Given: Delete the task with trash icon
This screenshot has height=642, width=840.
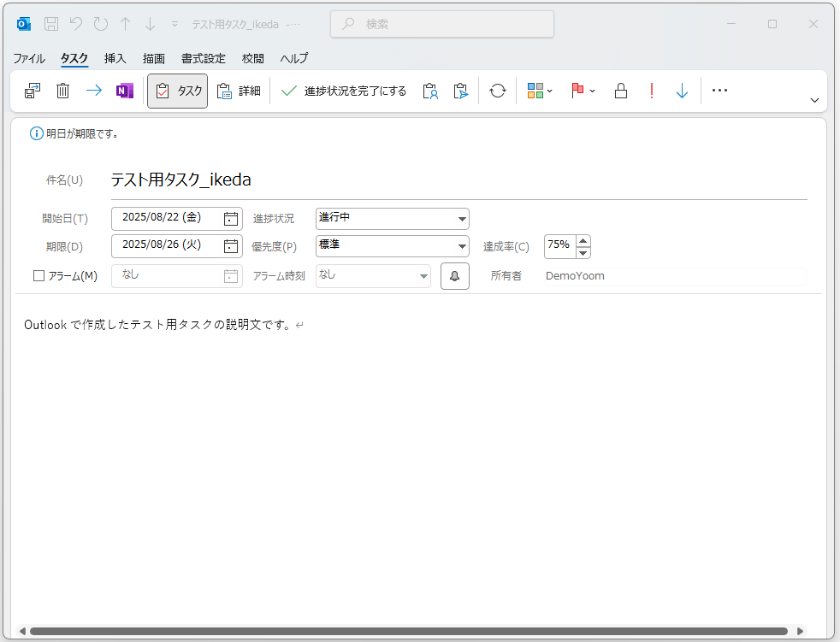Looking at the screenshot, I should click(63, 91).
